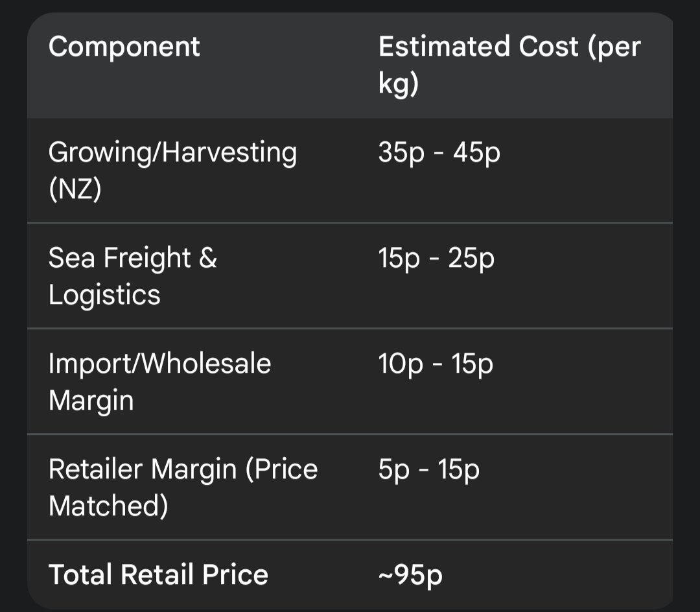Select the 5p - 15p cost value

[x=429, y=470]
